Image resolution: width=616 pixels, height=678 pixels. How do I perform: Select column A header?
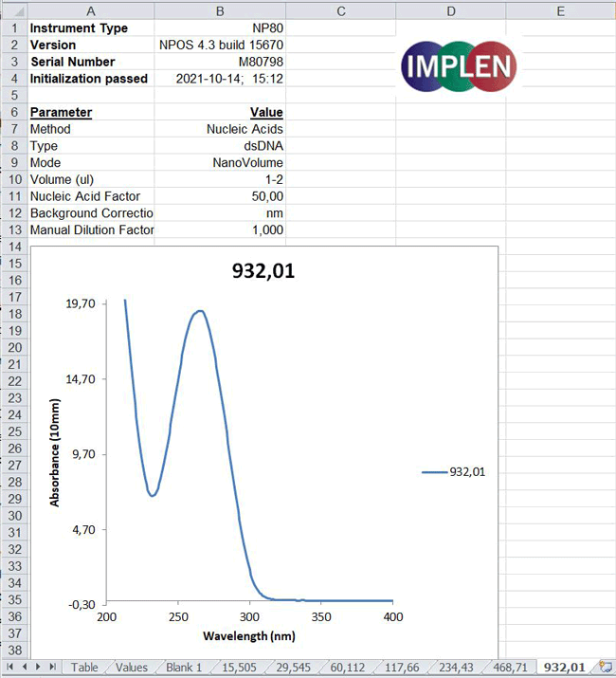[91, 10]
